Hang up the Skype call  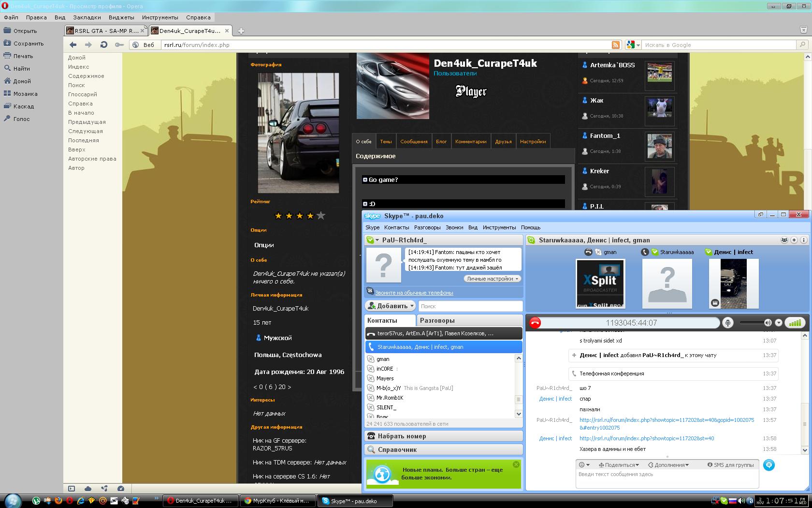coord(535,323)
